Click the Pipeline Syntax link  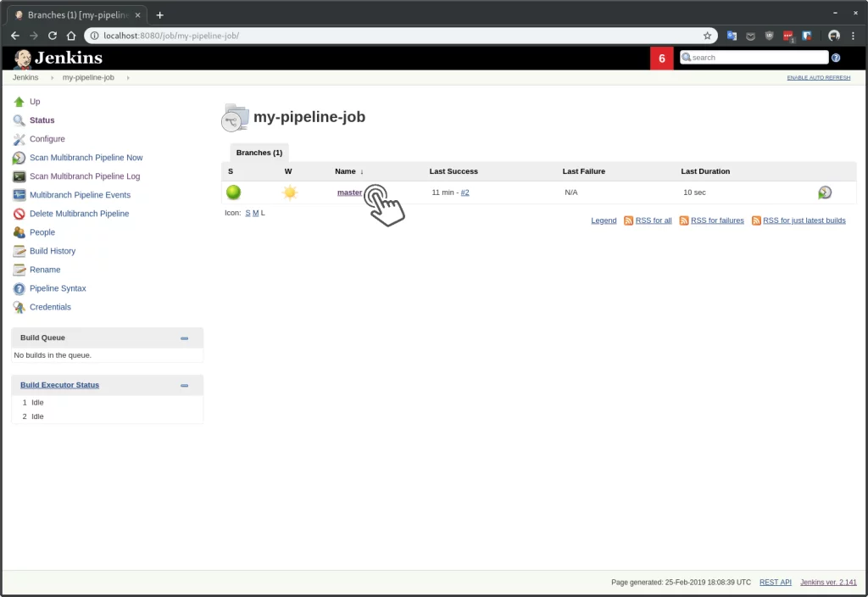coord(58,288)
